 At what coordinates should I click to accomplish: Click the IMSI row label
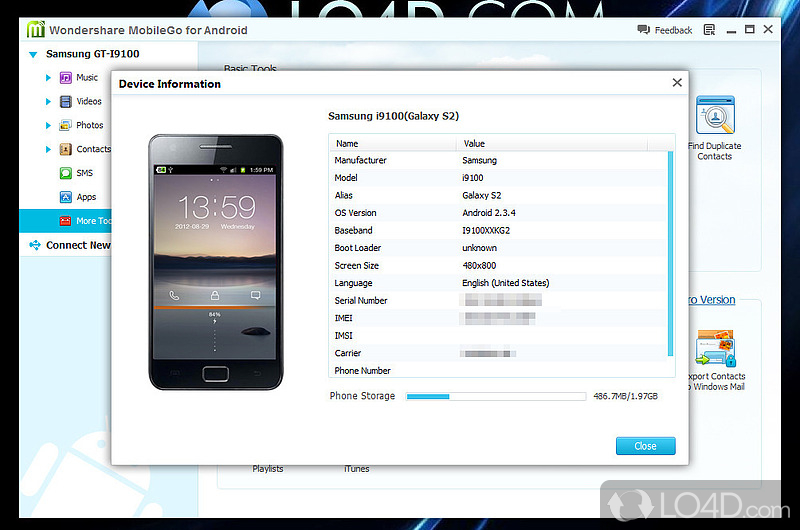[x=343, y=336]
